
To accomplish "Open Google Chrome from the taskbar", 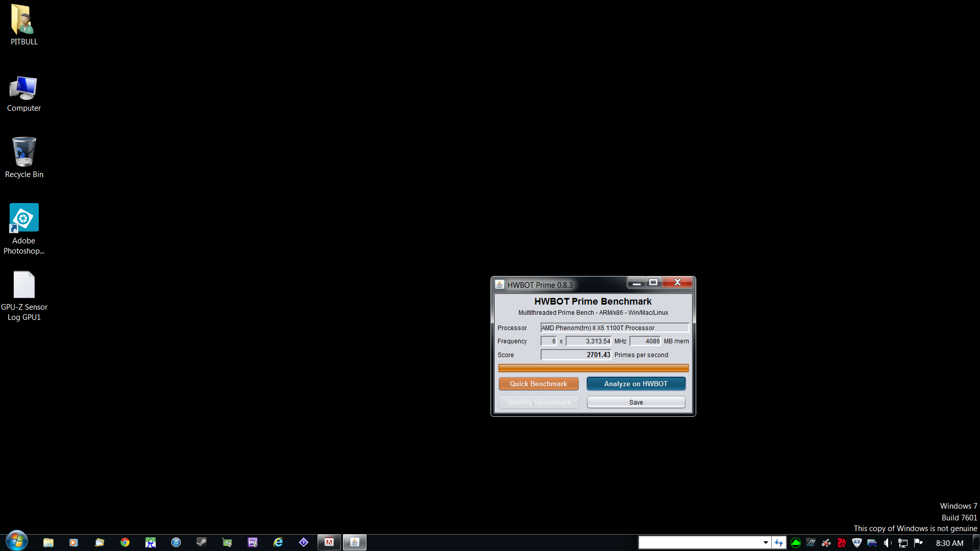I will pyautogui.click(x=125, y=542).
